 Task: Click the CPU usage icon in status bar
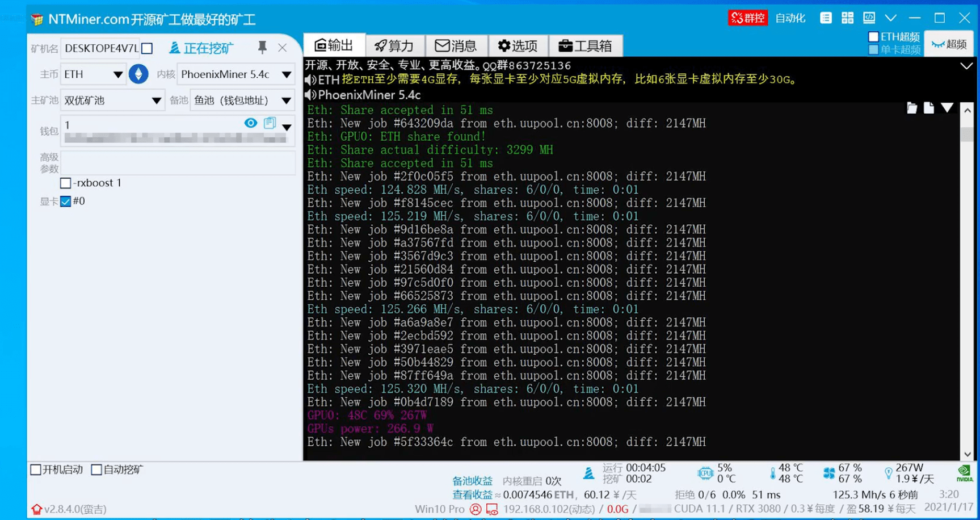(705, 473)
